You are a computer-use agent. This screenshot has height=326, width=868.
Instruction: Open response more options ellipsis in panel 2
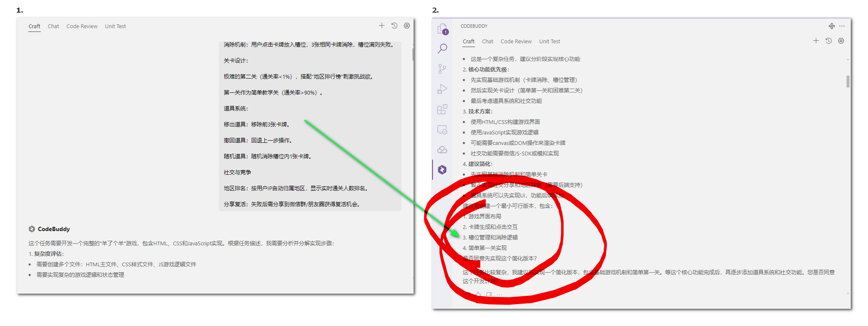[499, 294]
